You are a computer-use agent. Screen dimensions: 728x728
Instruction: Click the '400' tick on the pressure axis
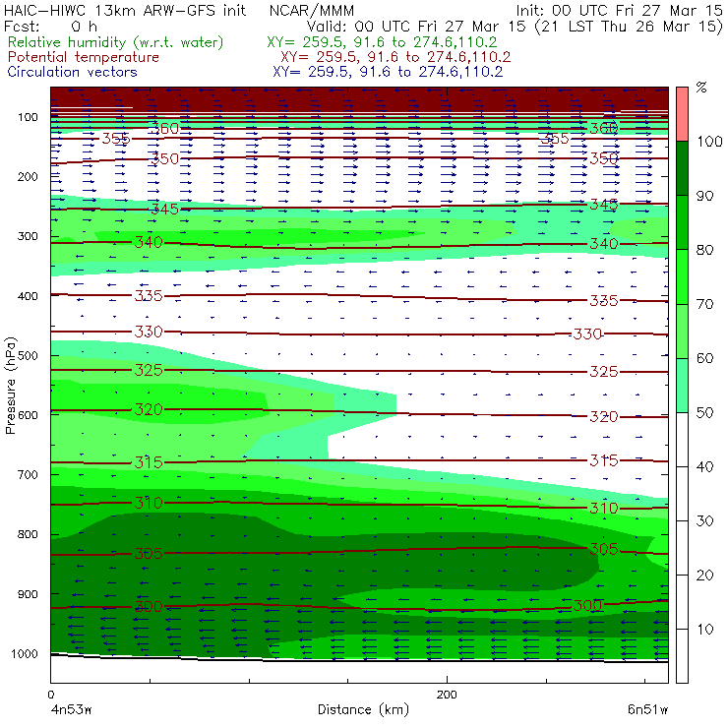[x=28, y=296]
